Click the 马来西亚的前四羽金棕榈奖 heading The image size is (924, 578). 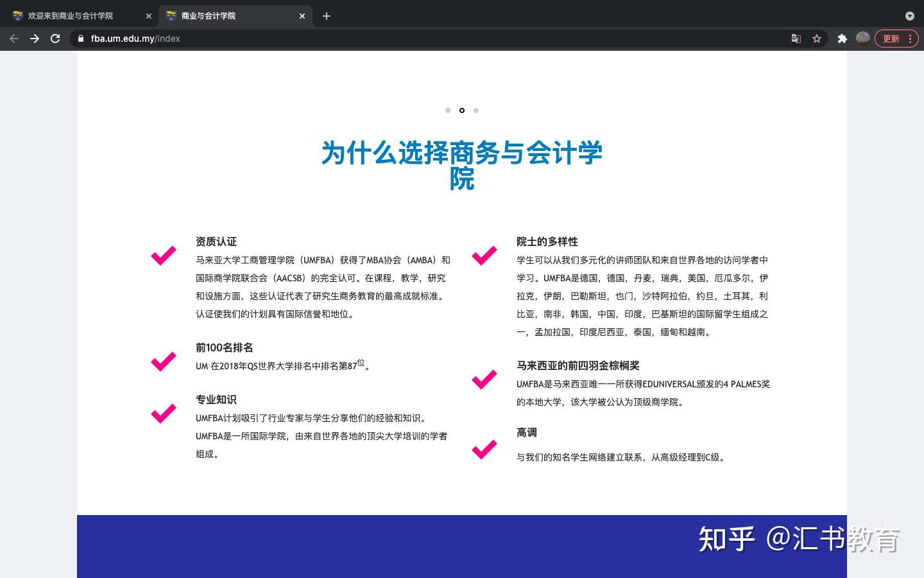[x=578, y=365]
